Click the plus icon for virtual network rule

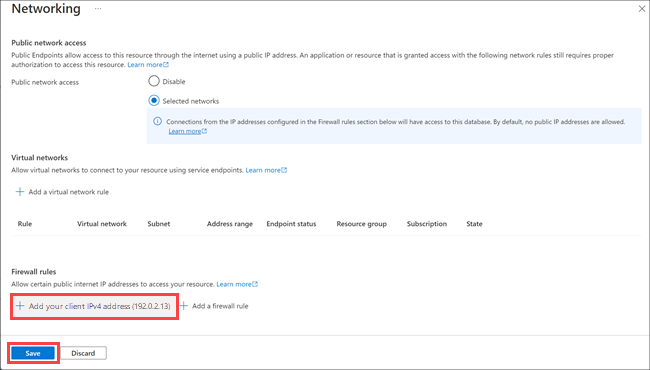(19, 191)
